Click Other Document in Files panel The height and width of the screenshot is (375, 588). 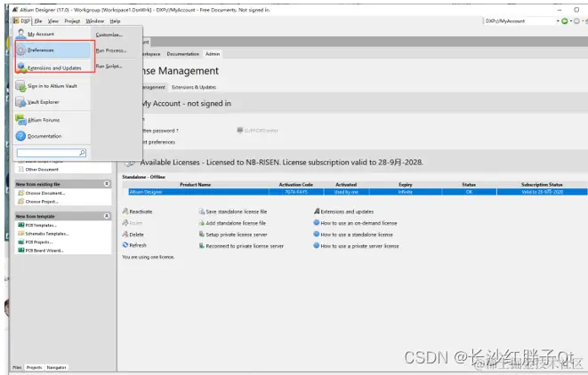click(42, 170)
